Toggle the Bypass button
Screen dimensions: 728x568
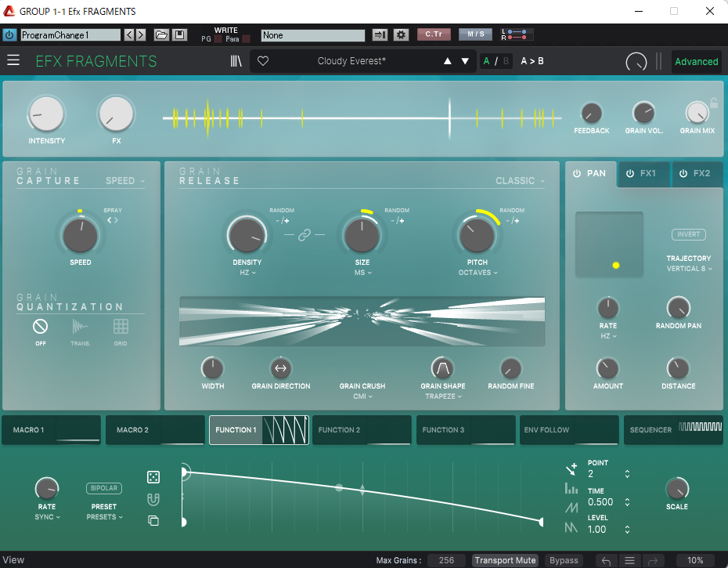click(564, 561)
